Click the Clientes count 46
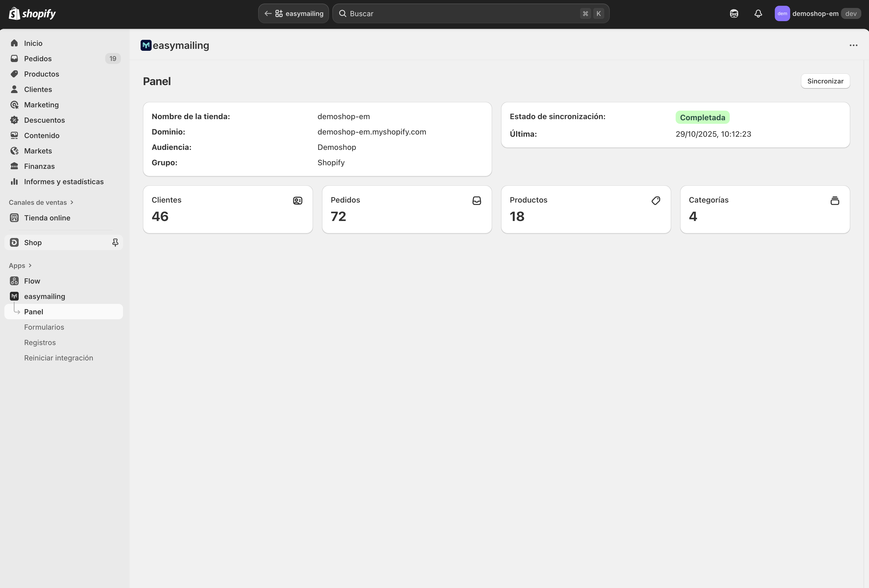Image resolution: width=869 pixels, height=588 pixels. pyautogui.click(x=160, y=216)
